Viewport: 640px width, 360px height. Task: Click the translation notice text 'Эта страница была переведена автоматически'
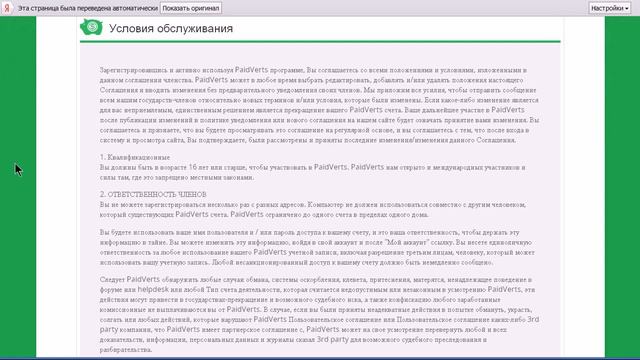[x=88, y=8]
